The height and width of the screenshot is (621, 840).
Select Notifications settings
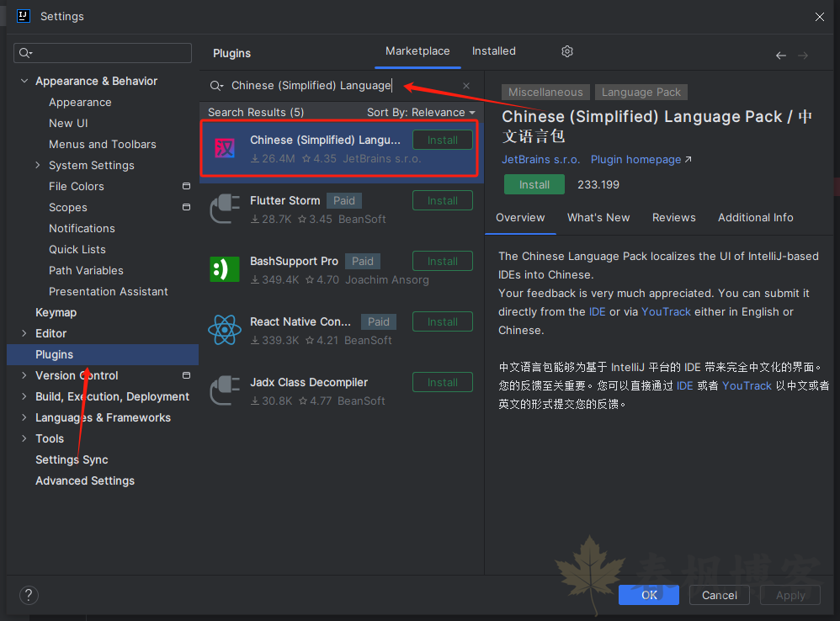click(82, 228)
